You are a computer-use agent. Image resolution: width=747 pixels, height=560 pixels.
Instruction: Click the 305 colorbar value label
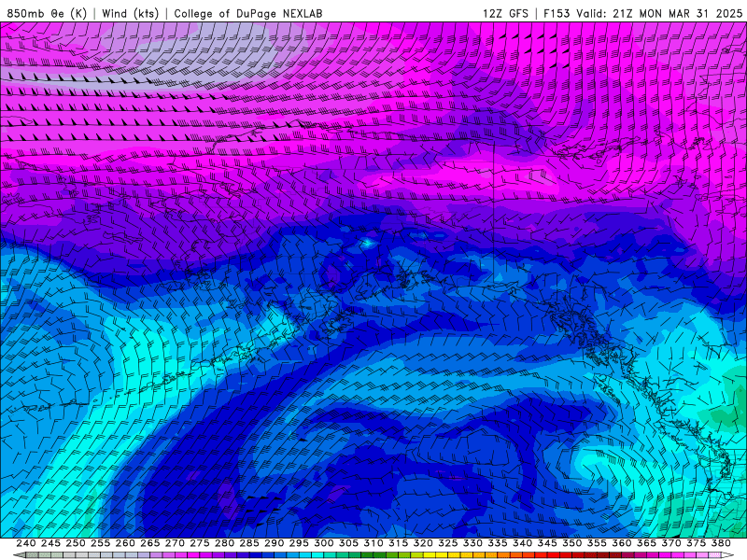(348, 543)
